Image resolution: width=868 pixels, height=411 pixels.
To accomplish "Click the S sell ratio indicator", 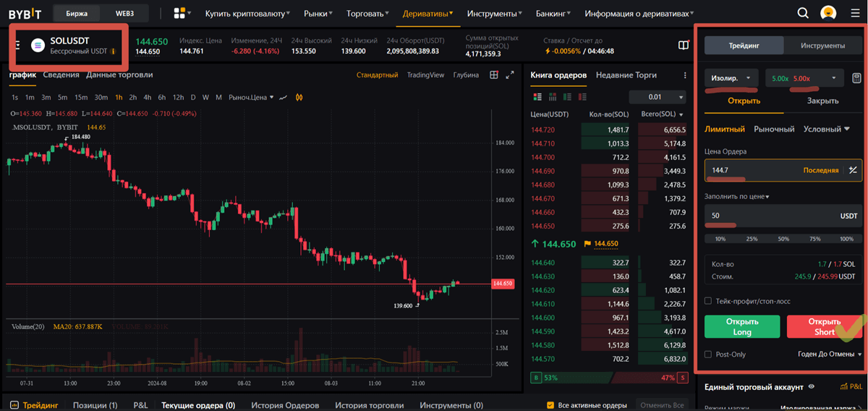I will [x=681, y=377].
